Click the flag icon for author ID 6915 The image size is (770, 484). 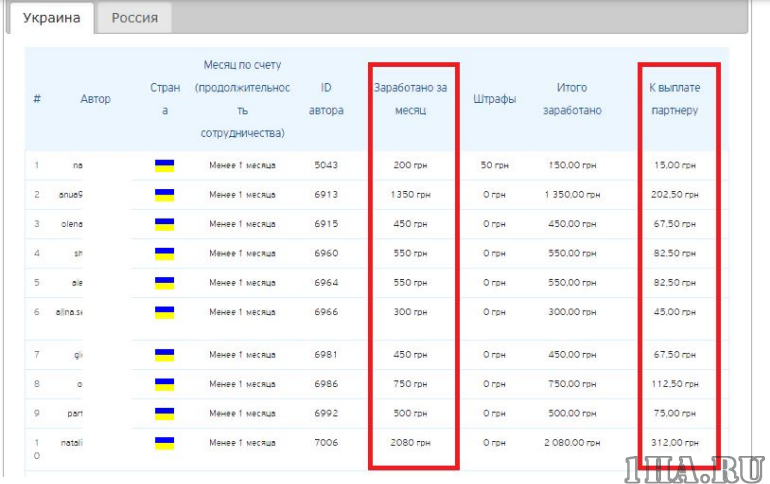coord(164,224)
